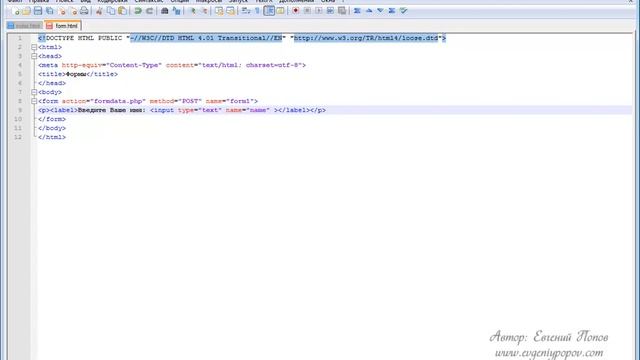Open the Replace dialog icon
This screenshot has width=640, height=360.
pos(176,11)
